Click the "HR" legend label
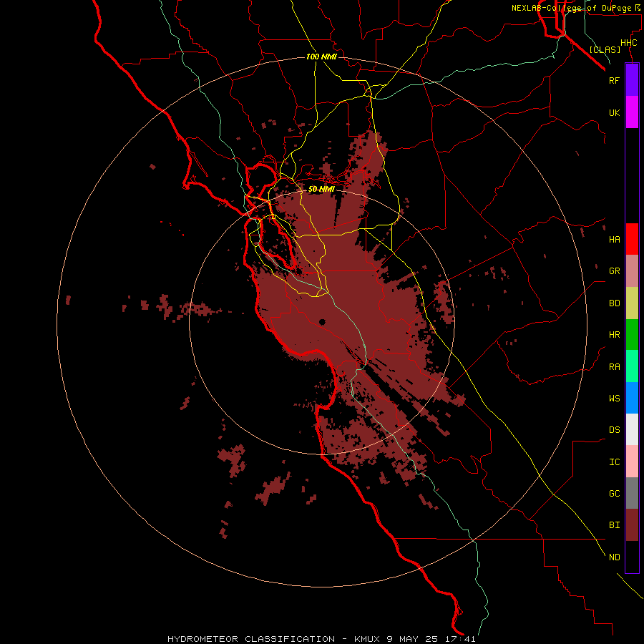Image resolution: width=644 pixels, height=644 pixels. [x=614, y=335]
